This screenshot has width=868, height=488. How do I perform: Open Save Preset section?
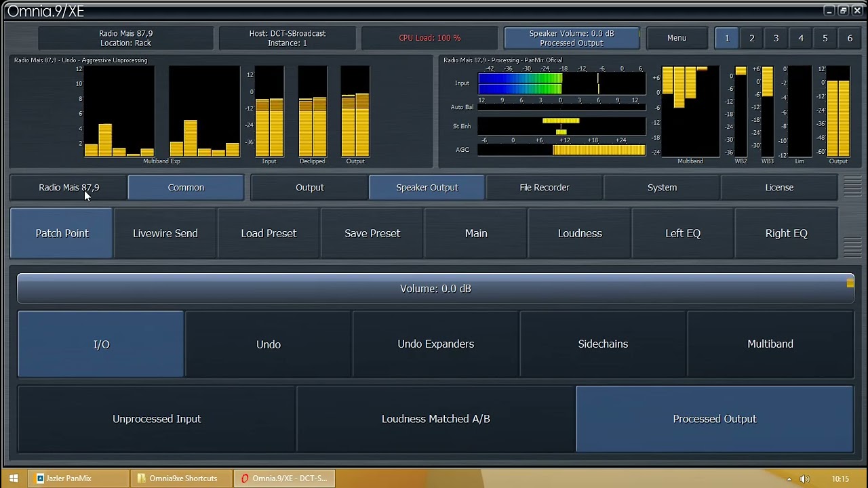[x=372, y=233]
